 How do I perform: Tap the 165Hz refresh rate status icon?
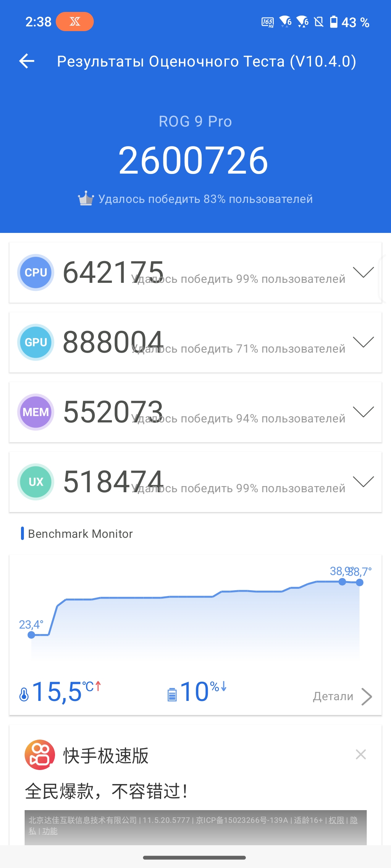pos(268,22)
